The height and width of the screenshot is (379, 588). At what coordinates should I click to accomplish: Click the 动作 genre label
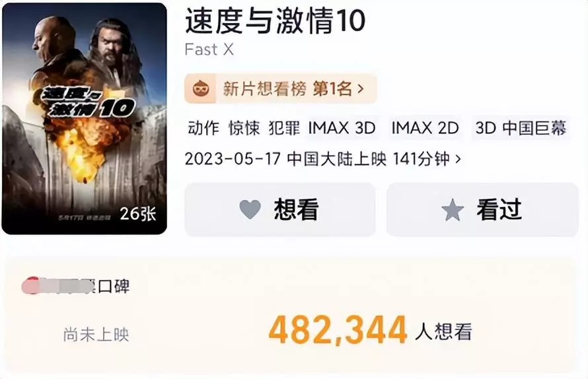[x=203, y=128]
